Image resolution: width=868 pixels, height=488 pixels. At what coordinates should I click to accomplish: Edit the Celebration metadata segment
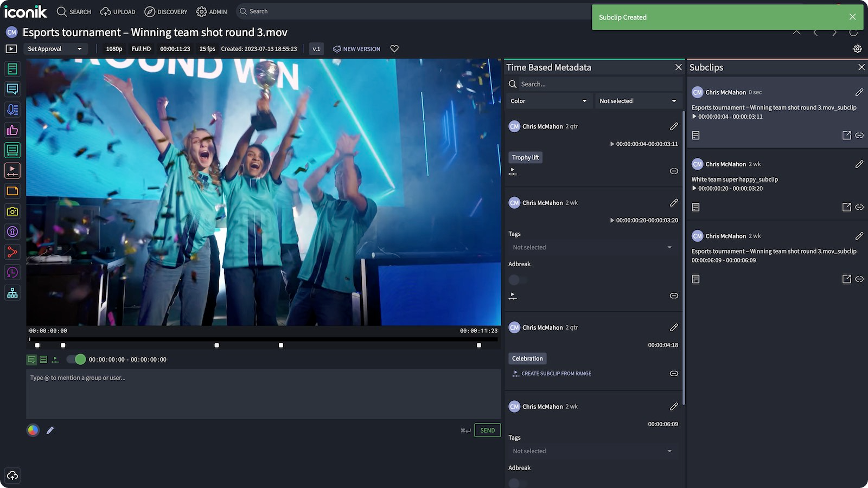(x=674, y=328)
